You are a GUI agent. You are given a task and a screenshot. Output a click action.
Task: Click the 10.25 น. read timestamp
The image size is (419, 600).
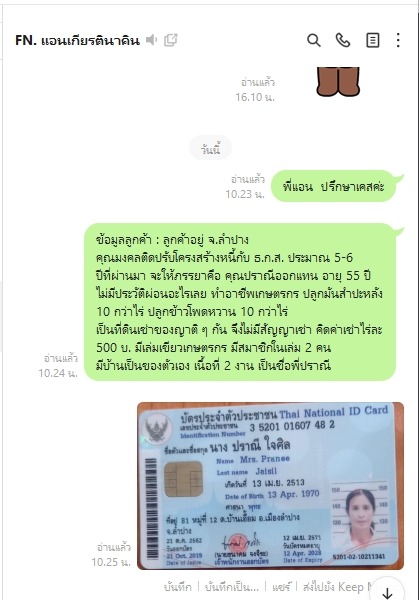coord(111,562)
